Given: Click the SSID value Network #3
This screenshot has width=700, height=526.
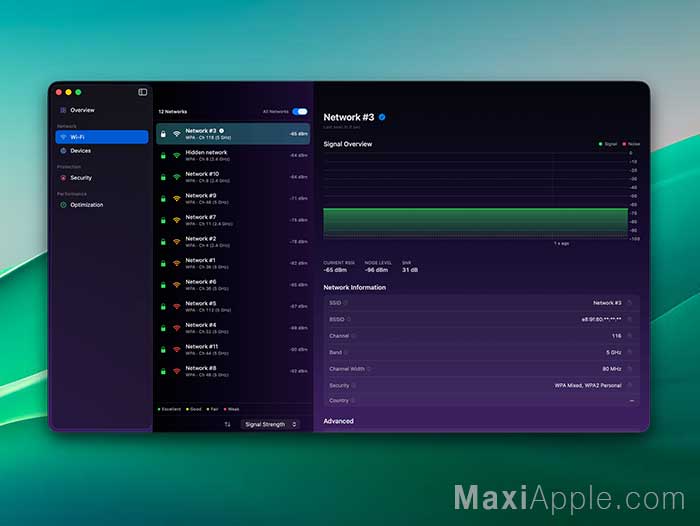Looking at the screenshot, I should pyautogui.click(x=607, y=303).
